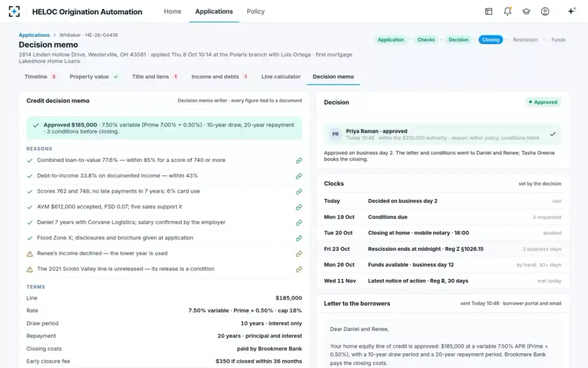Select the Decision memo tab
The image size is (588, 368).
tap(333, 77)
